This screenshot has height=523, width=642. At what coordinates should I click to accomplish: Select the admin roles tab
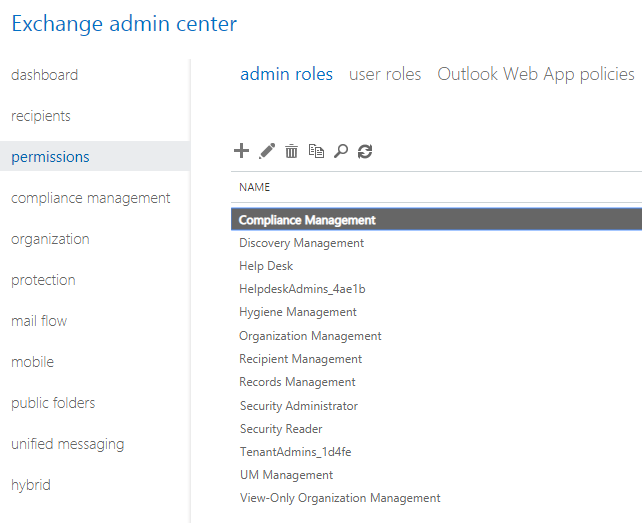coord(286,74)
